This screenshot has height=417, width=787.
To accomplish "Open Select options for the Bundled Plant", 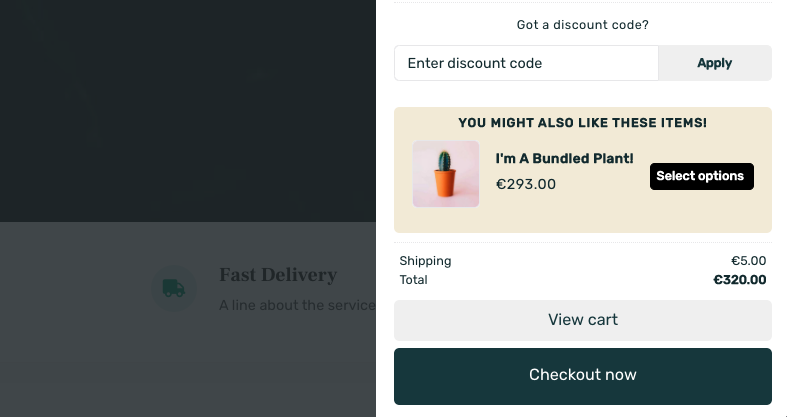I will (x=702, y=176).
